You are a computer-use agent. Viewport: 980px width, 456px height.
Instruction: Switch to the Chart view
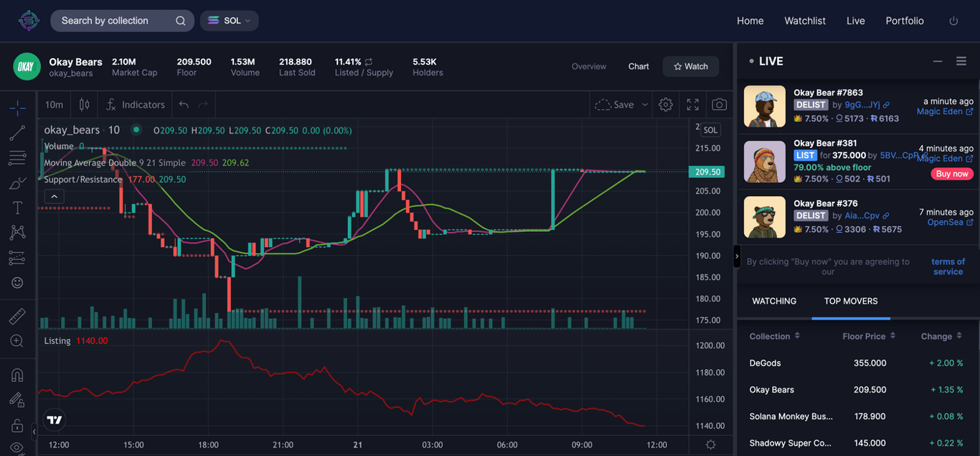click(639, 66)
